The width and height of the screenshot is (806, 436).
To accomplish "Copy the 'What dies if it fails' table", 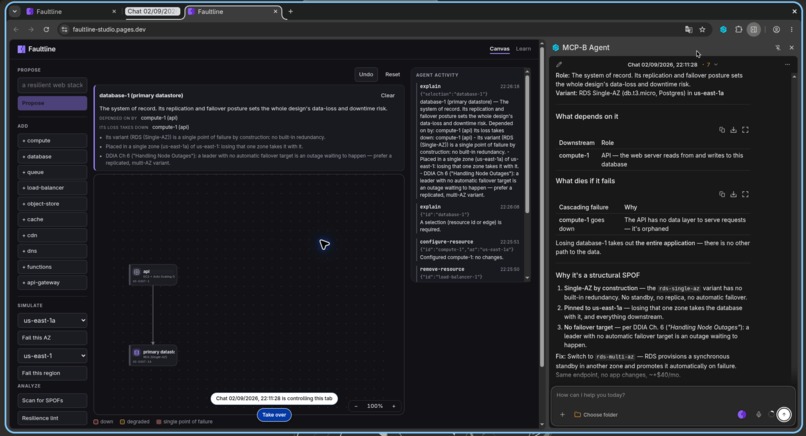I will pyautogui.click(x=722, y=194).
